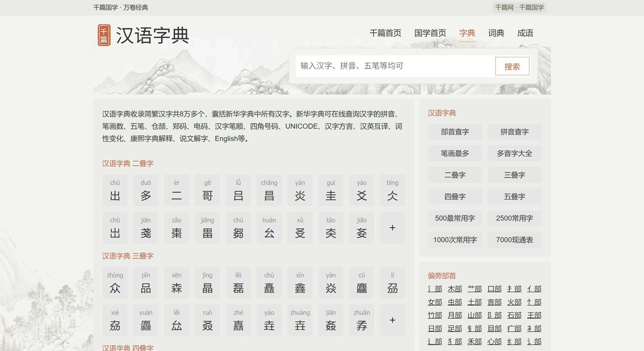
Task: Expand more 二叠字 with the plus card
Action: tap(393, 227)
